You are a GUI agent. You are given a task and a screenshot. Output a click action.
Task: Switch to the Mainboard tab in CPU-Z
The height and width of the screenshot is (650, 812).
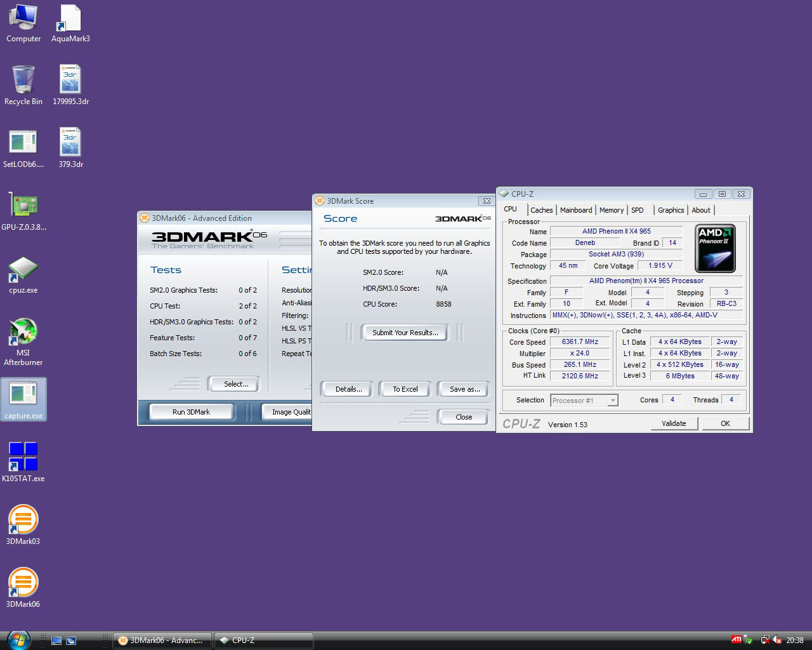point(575,210)
